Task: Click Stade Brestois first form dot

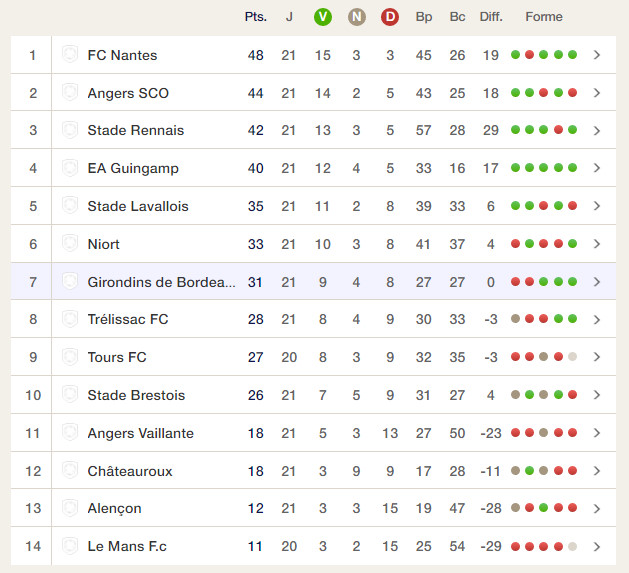Action: coord(515,395)
